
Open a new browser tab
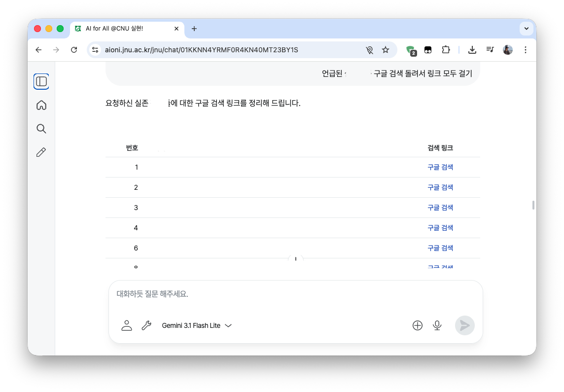click(x=194, y=29)
